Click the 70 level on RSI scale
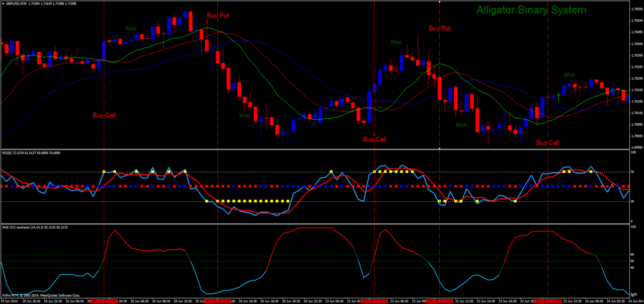The width and height of the screenshot is (644, 304). [x=633, y=172]
